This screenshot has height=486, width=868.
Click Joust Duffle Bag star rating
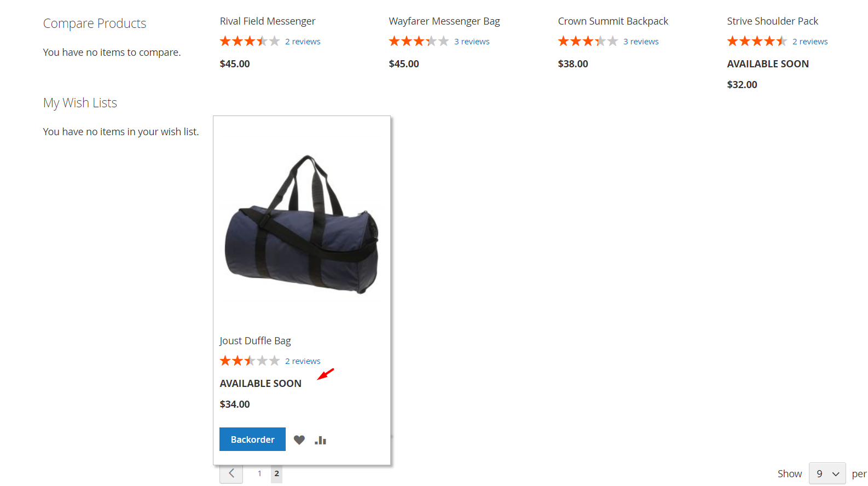(x=250, y=361)
